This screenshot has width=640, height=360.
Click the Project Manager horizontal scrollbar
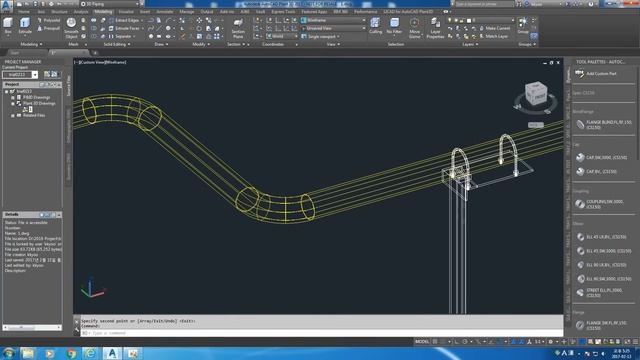pos(32,327)
